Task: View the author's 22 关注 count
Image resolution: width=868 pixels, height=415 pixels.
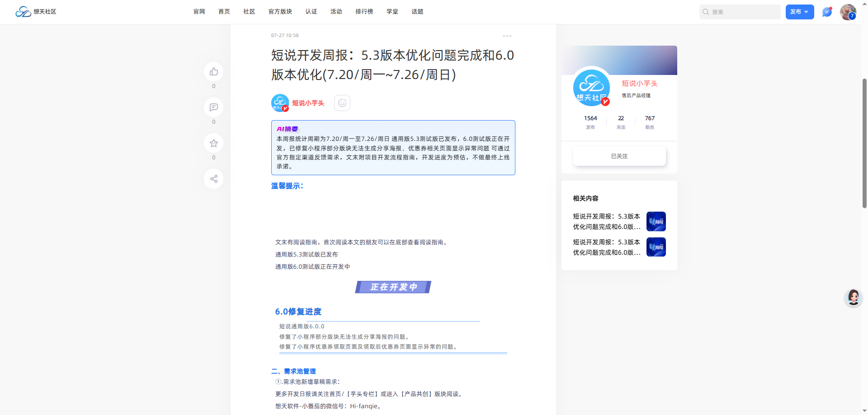Action: [x=621, y=122]
